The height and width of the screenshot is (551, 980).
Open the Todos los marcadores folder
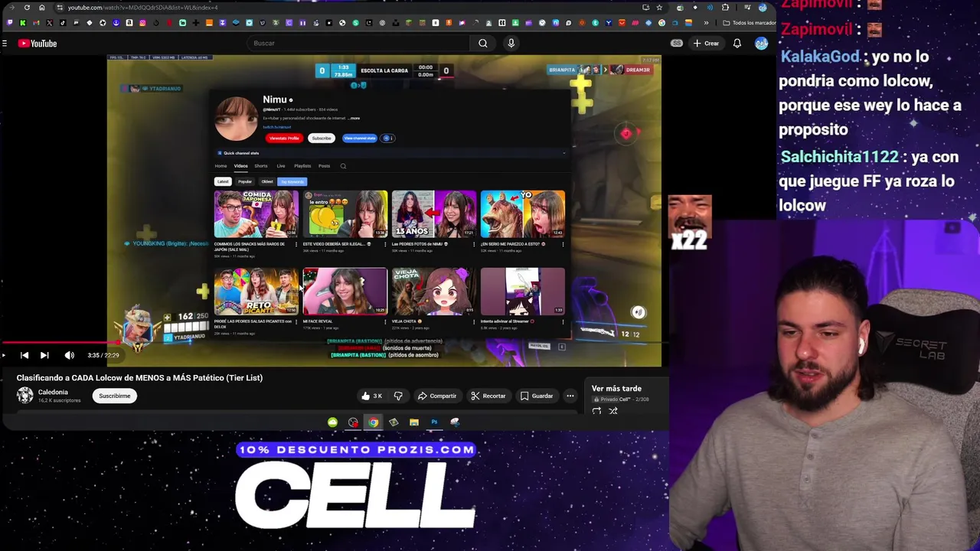tap(749, 23)
